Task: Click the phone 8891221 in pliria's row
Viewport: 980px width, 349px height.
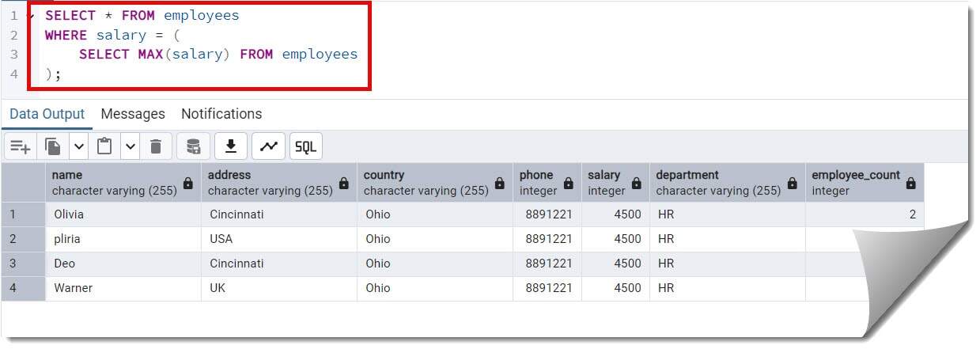Action: click(547, 239)
